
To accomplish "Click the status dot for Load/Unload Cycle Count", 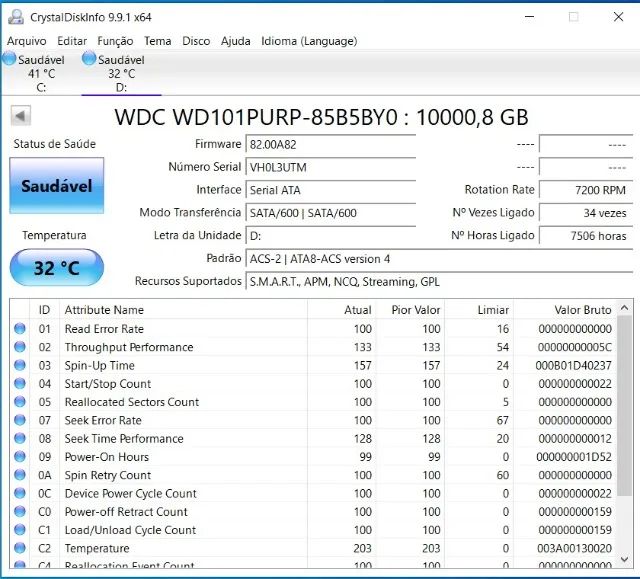I will point(20,530).
